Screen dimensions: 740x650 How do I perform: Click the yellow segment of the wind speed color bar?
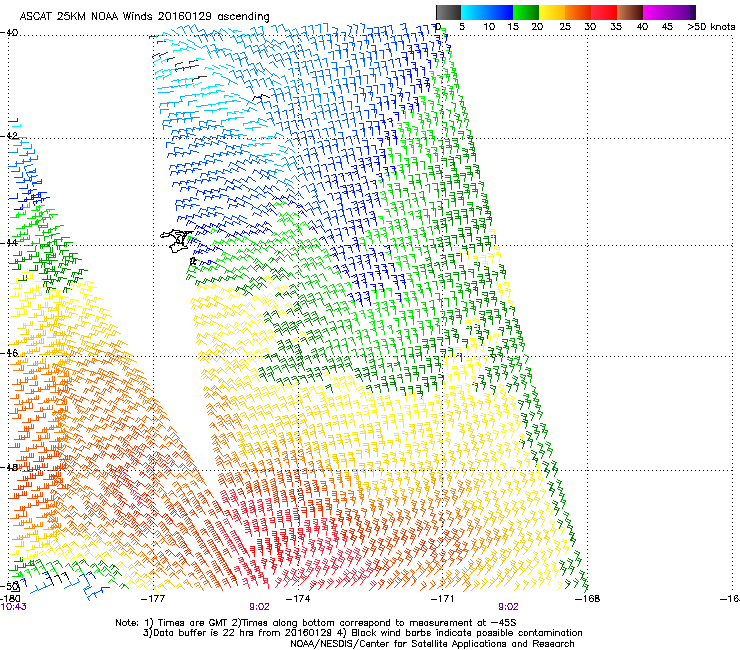point(552,12)
